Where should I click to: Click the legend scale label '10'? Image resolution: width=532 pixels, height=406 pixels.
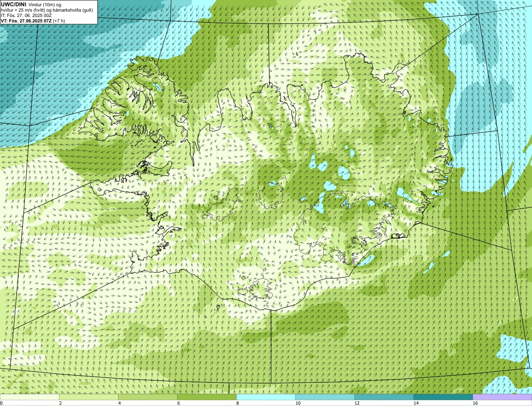[x=298, y=403]
